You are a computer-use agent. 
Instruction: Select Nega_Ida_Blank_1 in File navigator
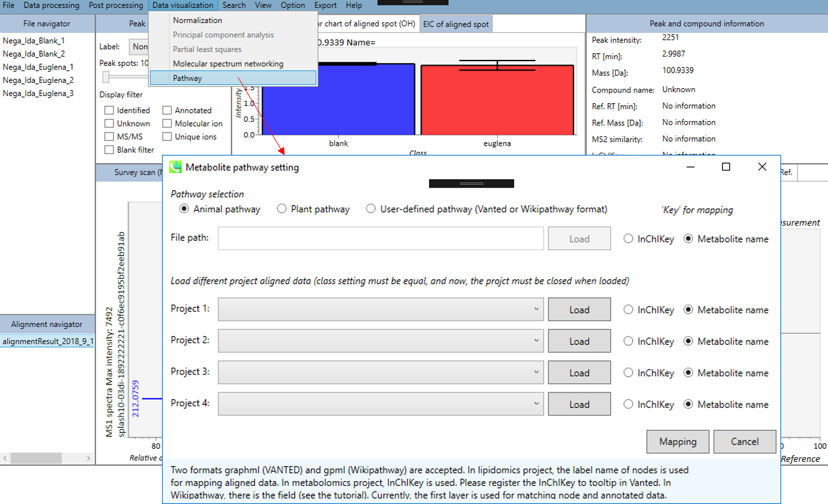point(34,41)
